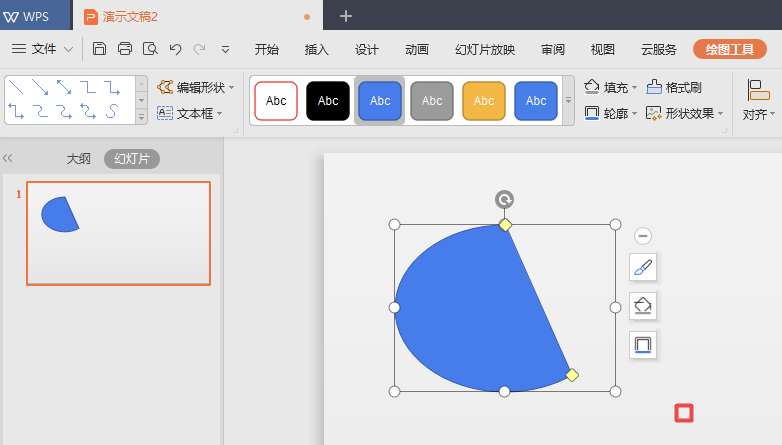Collapse the slide panel with double chevron

tap(8, 158)
